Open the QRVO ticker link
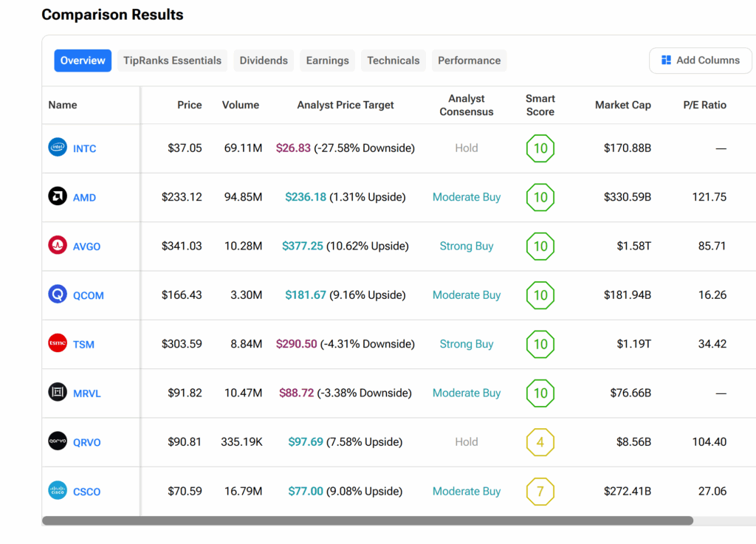Viewport: 756px width, 544px height. (86, 442)
